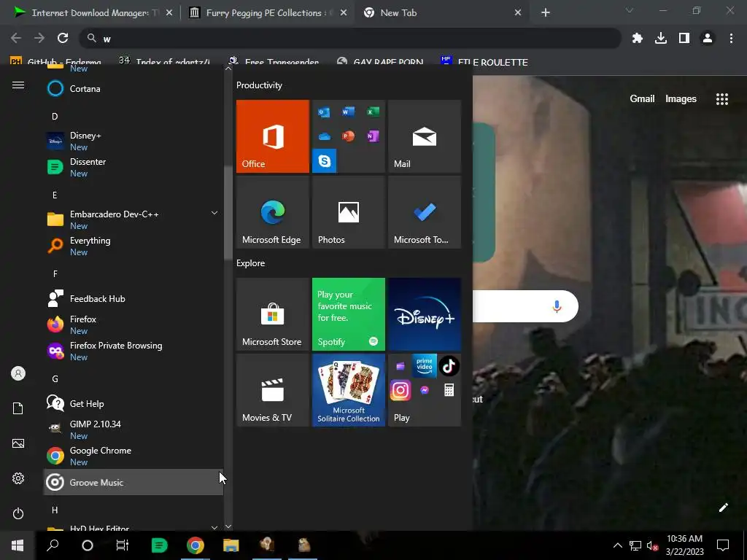The image size is (747, 560).
Task: Open the Office tile
Action: [x=273, y=136]
